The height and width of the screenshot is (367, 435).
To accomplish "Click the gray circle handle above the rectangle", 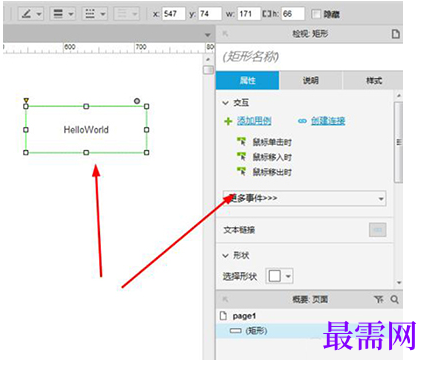I will pos(137,100).
